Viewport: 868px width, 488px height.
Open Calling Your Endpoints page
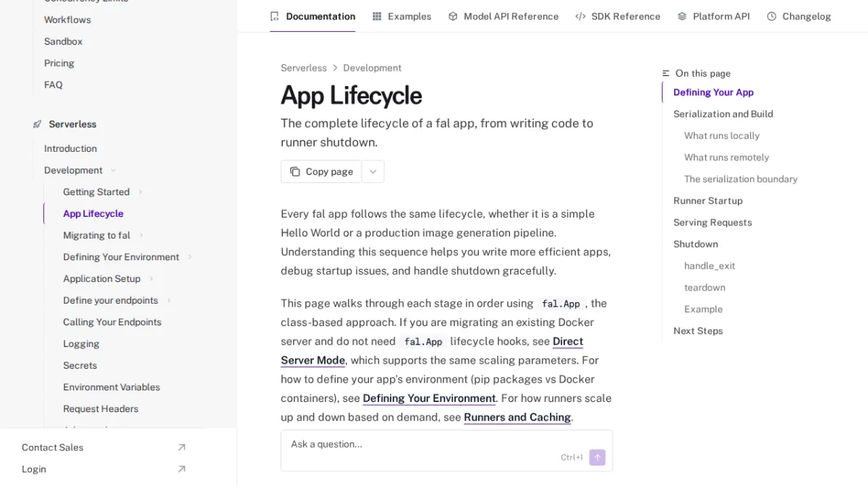[x=112, y=322]
